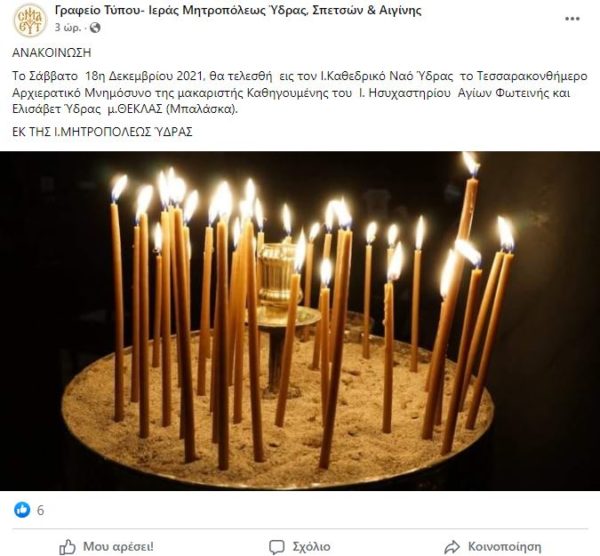This screenshot has height=556, width=600.
Task: Click the sand-filled candle tray in the photo
Action: tap(277, 411)
